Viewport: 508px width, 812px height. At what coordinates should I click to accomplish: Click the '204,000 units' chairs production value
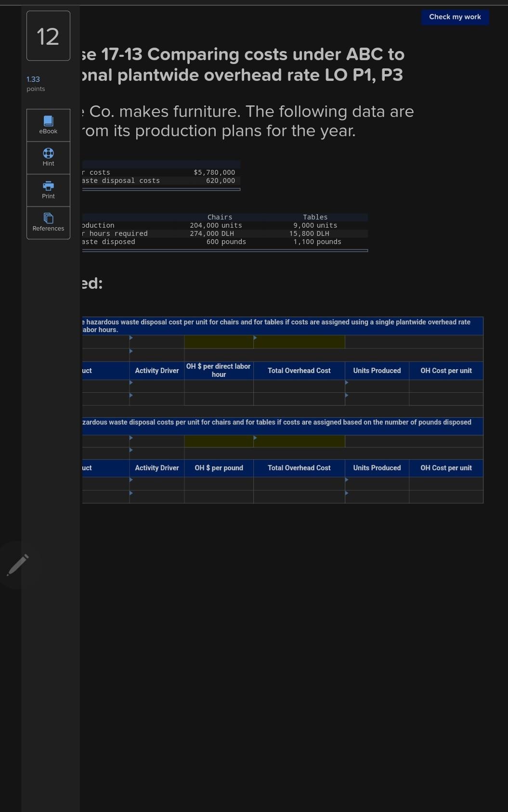(216, 225)
